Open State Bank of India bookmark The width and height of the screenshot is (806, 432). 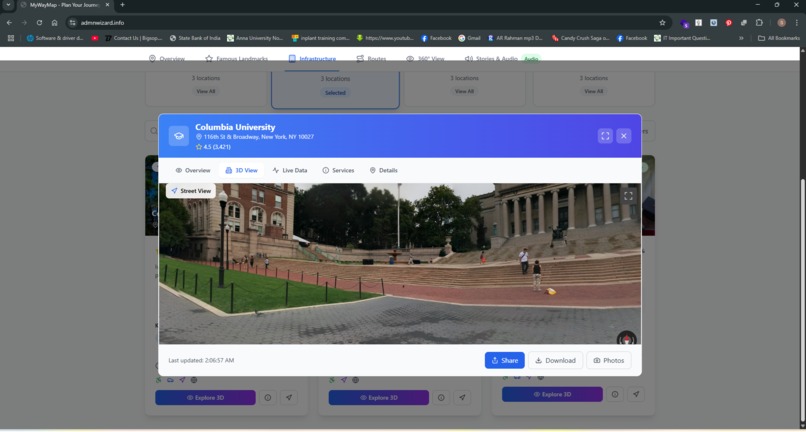click(195, 38)
